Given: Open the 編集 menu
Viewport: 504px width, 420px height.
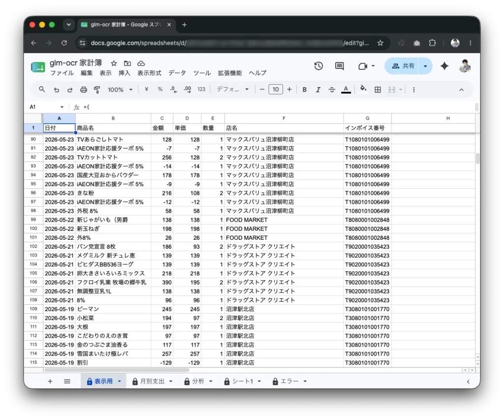Looking at the screenshot, I should [x=87, y=73].
